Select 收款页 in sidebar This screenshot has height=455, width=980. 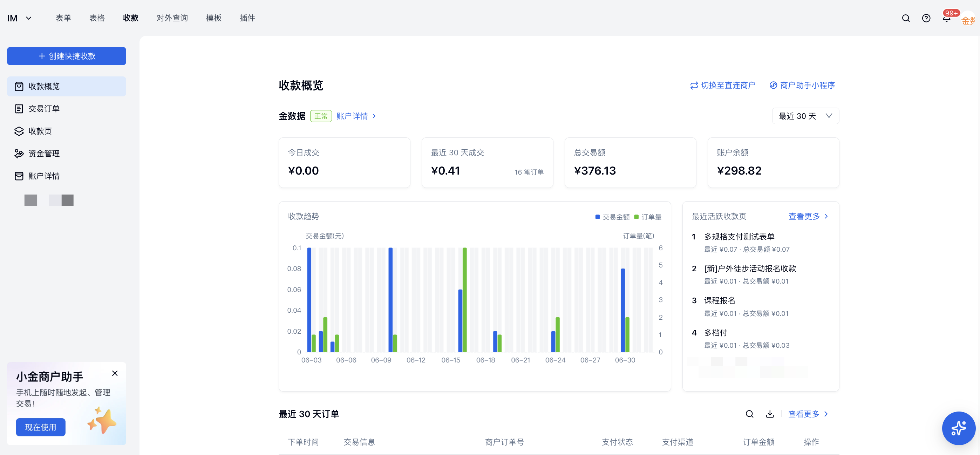(x=67, y=131)
